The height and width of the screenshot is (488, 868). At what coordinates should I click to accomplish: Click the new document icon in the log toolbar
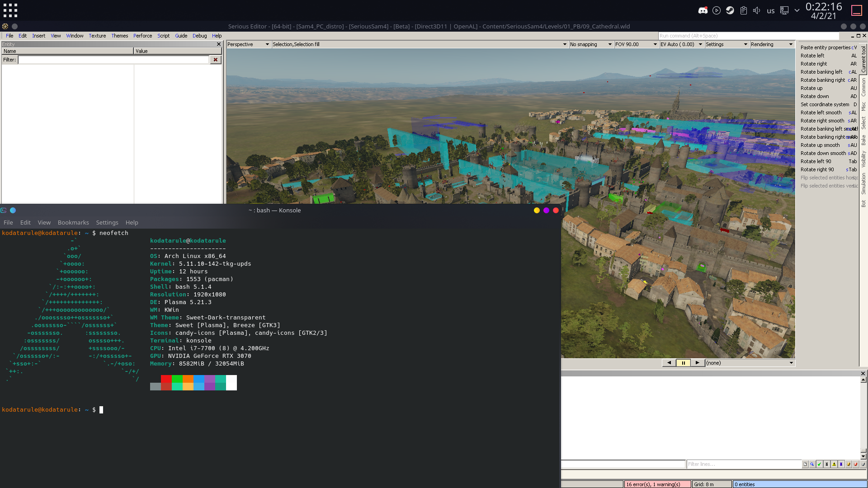click(x=805, y=464)
